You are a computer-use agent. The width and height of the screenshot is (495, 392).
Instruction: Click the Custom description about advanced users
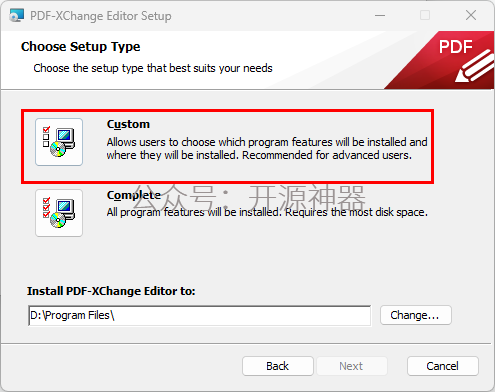(267, 149)
